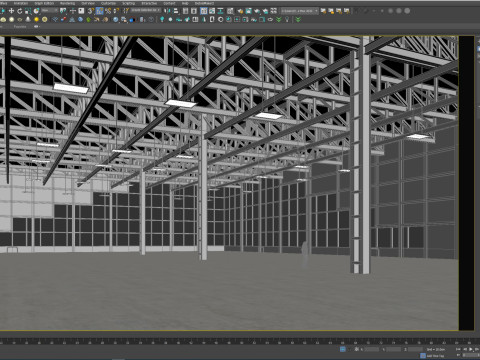Screen dimensions: 480x360
Task: Toggle Keyboard Shortcut Override
Action: click(81, 11)
